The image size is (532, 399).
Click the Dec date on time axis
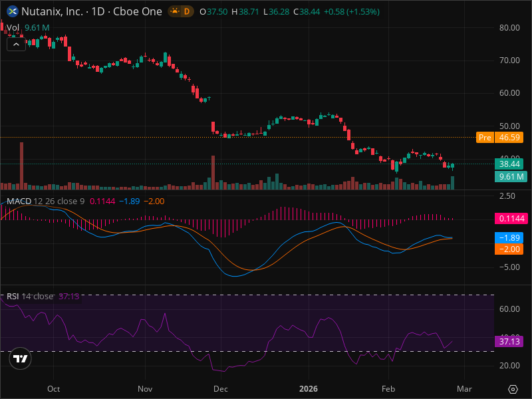coord(221,389)
